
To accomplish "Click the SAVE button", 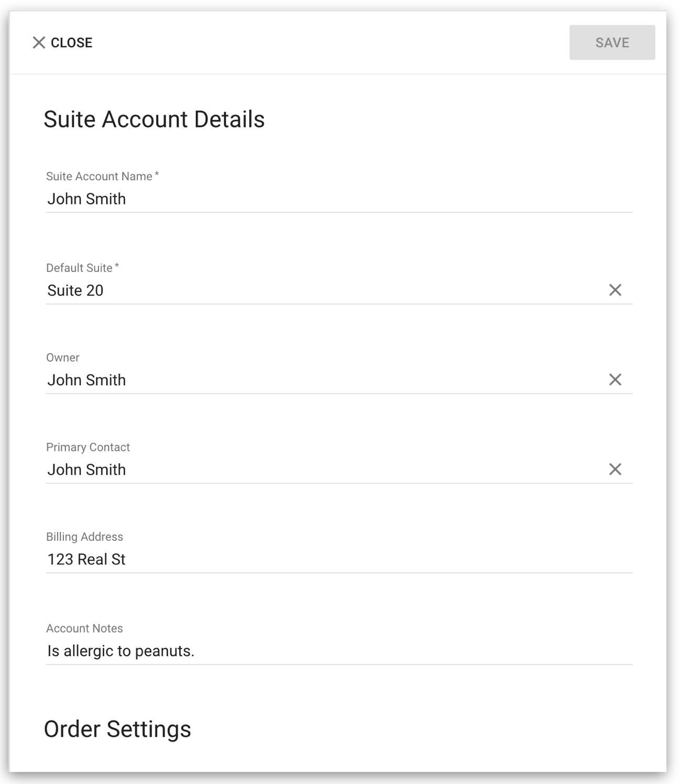I will point(612,42).
